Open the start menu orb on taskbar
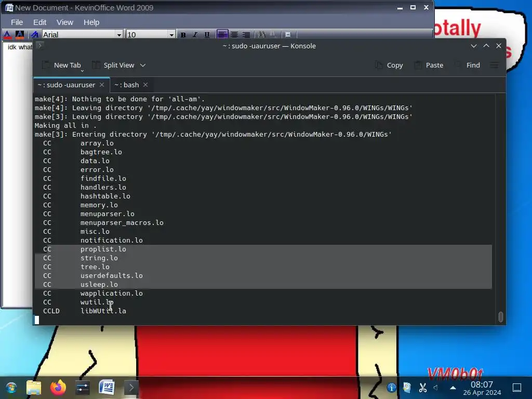 coord(11,388)
